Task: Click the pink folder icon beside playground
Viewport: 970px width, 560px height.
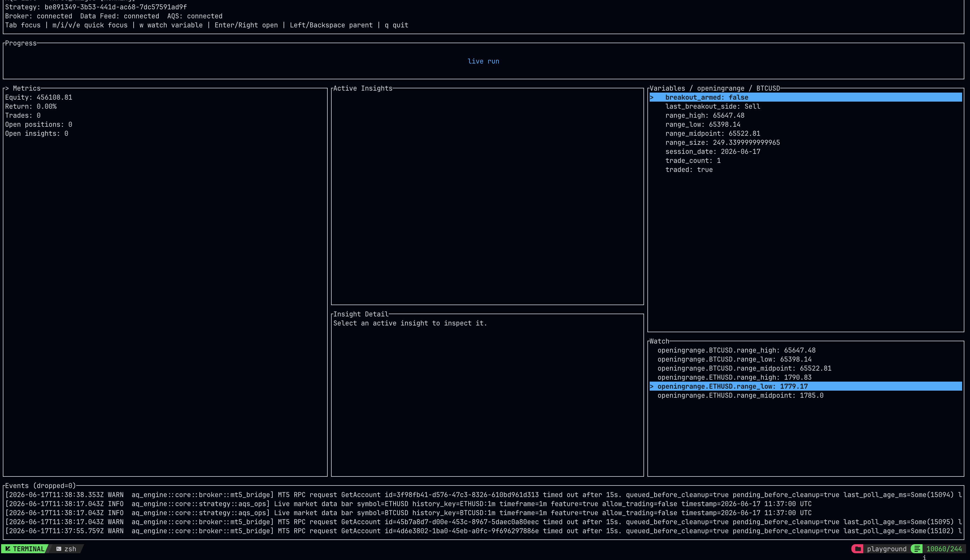Action: tap(858, 549)
